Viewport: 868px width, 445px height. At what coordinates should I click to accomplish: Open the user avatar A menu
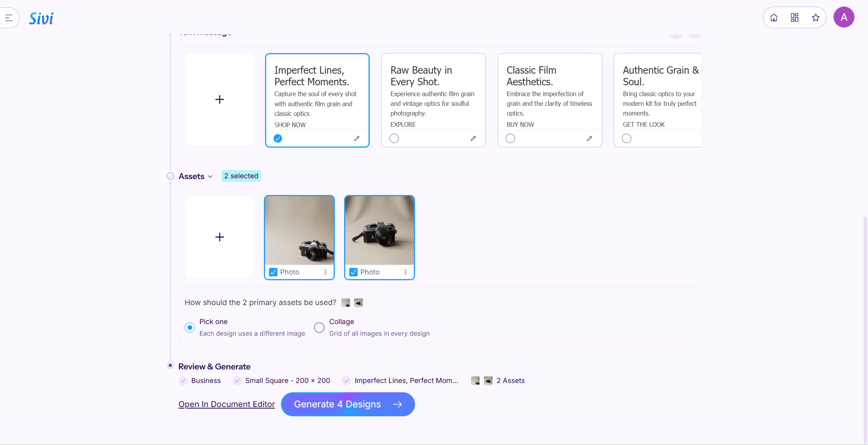tap(844, 17)
